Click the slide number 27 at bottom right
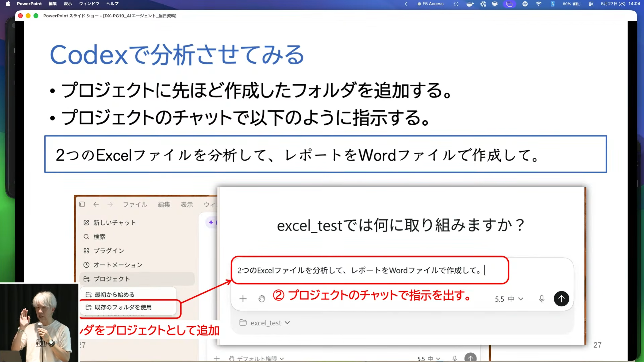644x362 pixels. [597, 345]
